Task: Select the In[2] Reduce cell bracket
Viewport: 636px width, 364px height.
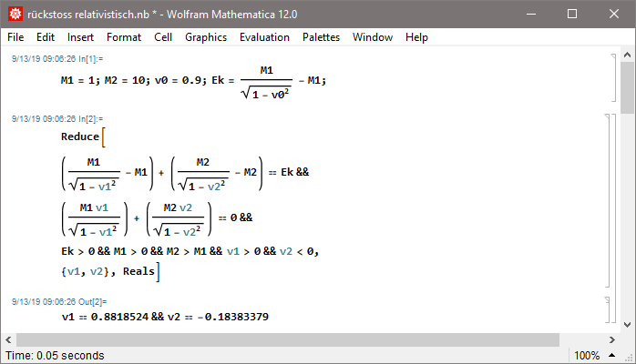Action: (608, 199)
